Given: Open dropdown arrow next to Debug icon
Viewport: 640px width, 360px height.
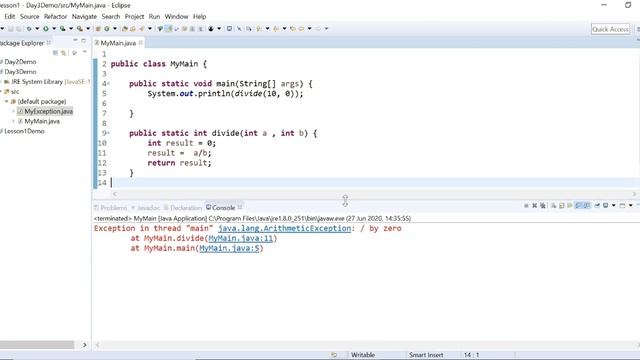Looking at the screenshot, I should tap(37, 29).
